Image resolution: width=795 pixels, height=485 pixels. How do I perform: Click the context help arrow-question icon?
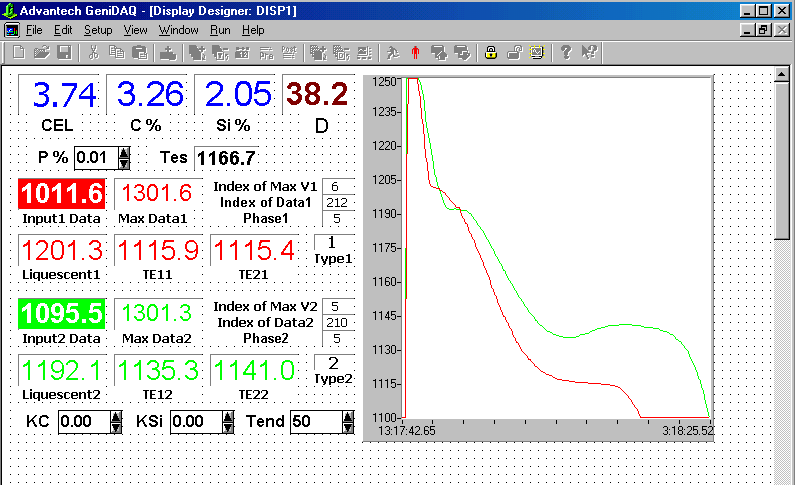[x=589, y=52]
